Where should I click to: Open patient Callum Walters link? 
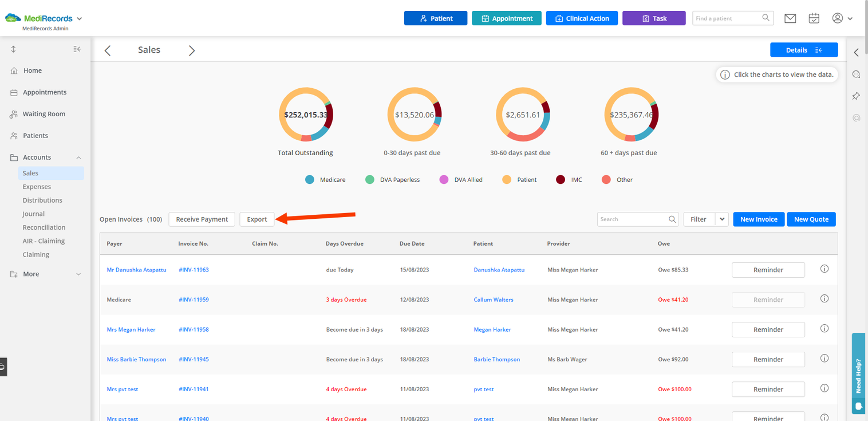pyautogui.click(x=494, y=300)
